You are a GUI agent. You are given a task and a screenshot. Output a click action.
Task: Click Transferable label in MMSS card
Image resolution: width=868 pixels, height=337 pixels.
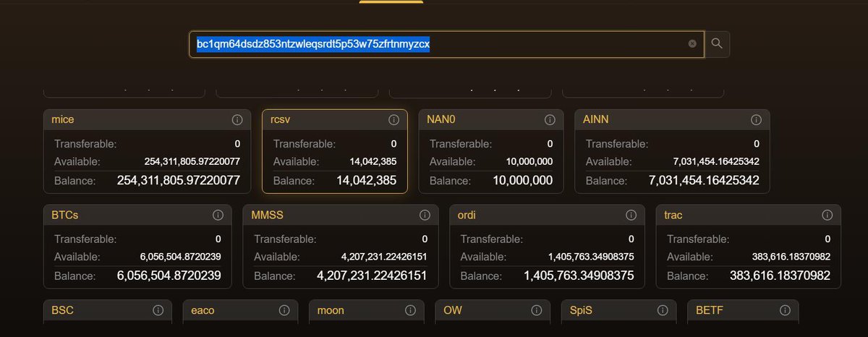click(x=285, y=239)
